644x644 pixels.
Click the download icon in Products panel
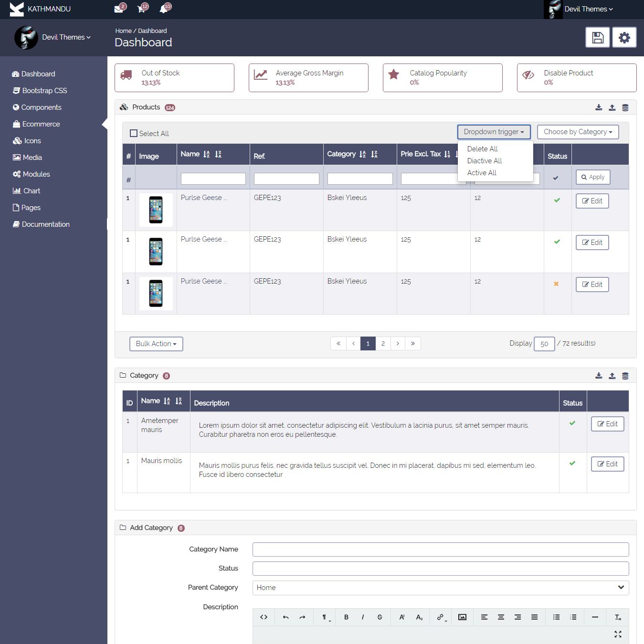599,107
